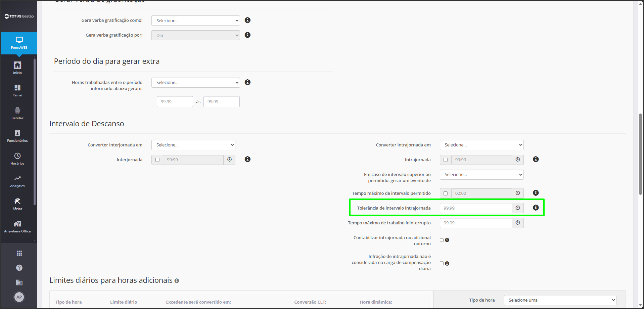Click the period start time field
644x309 pixels.
175,102
